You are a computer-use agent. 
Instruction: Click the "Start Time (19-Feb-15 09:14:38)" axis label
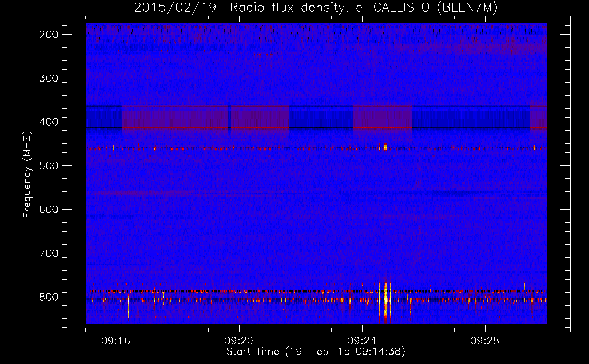click(x=316, y=352)
